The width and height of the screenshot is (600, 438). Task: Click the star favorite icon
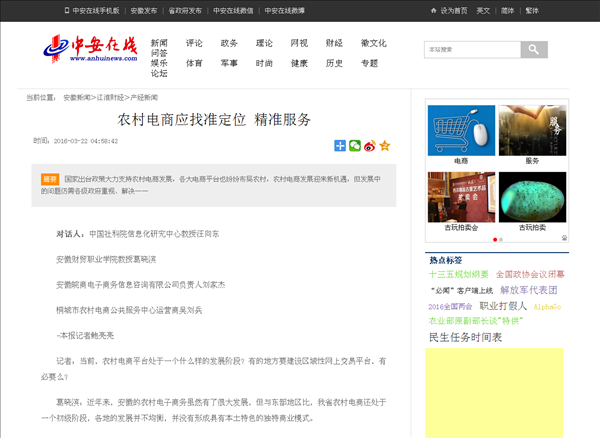[x=384, y=146]
